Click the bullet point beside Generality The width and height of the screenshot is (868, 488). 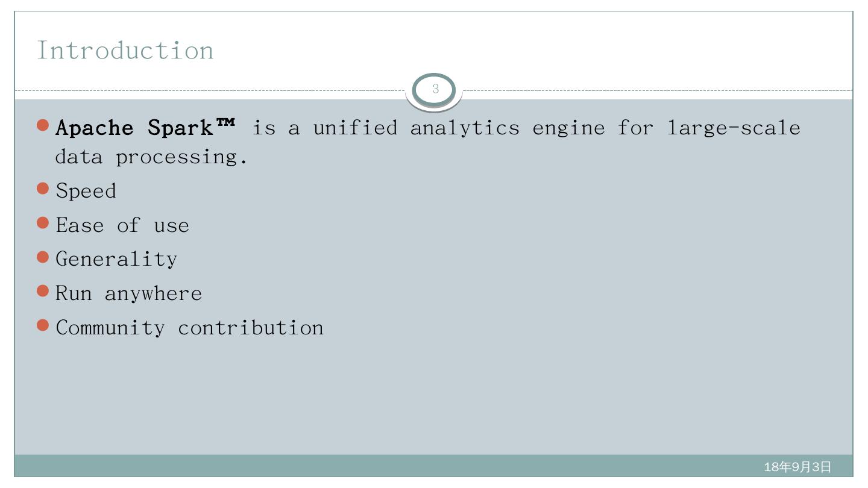pos(43,257)
